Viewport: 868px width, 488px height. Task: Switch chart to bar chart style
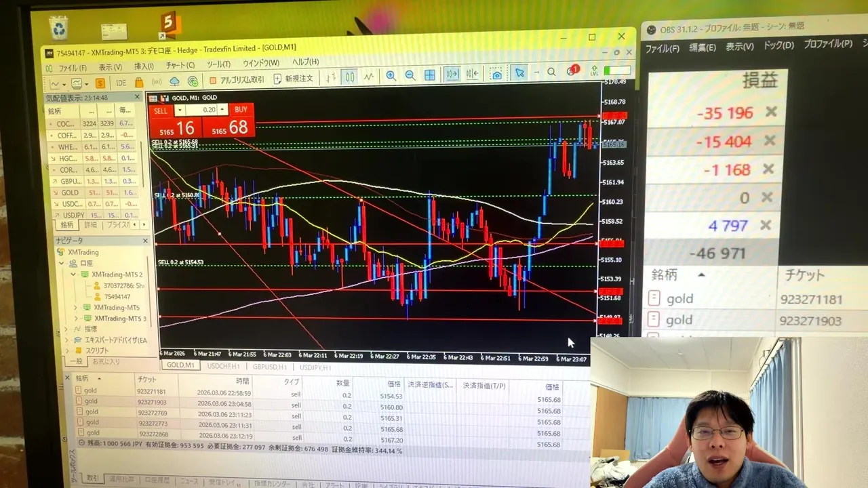pos(331,77)
